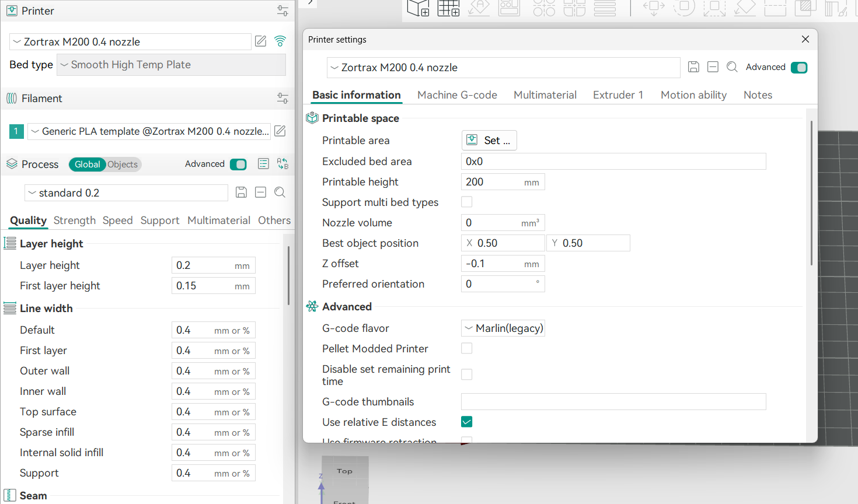
Task: Search process settings with magnifier icon
Action: point(280,192)
